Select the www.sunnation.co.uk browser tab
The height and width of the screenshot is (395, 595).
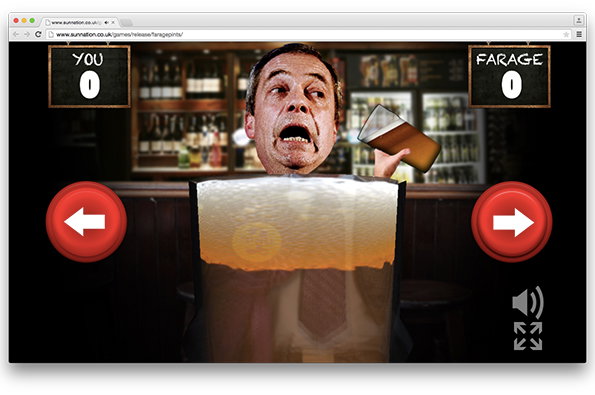point(80,22)
